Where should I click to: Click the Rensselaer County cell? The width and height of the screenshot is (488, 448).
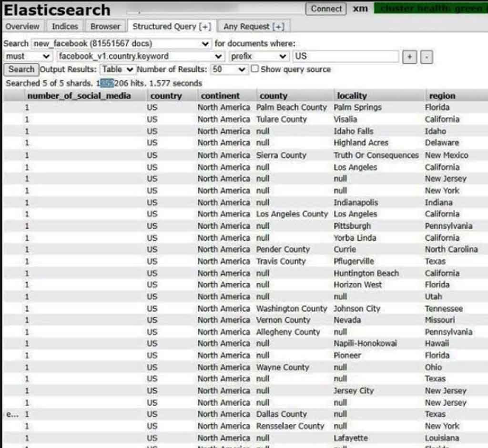coord(290,426)
